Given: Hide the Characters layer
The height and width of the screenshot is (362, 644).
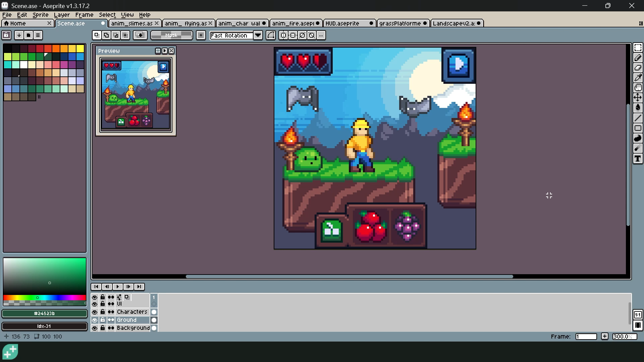Looking at the screenshot, I should pos(95,312).
